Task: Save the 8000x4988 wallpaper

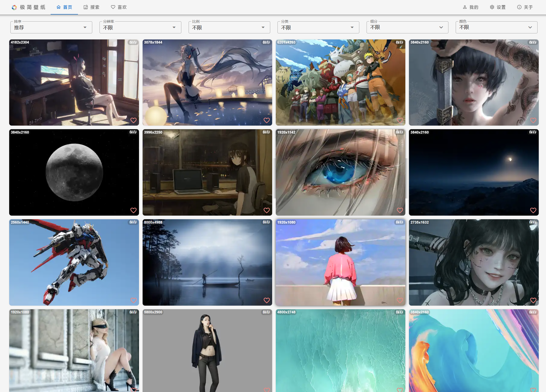Action: [x=266, y=222]
